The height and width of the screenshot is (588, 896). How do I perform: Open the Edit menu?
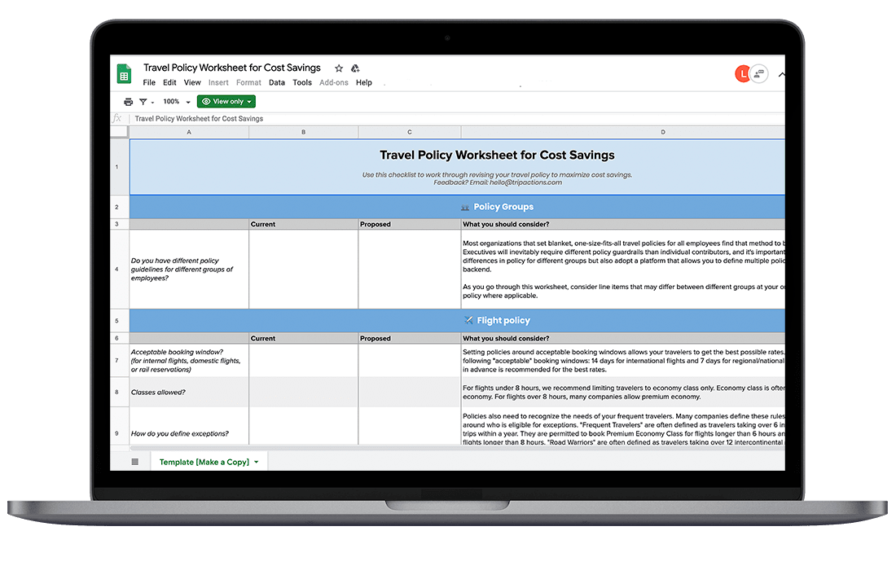pos(169,82)
